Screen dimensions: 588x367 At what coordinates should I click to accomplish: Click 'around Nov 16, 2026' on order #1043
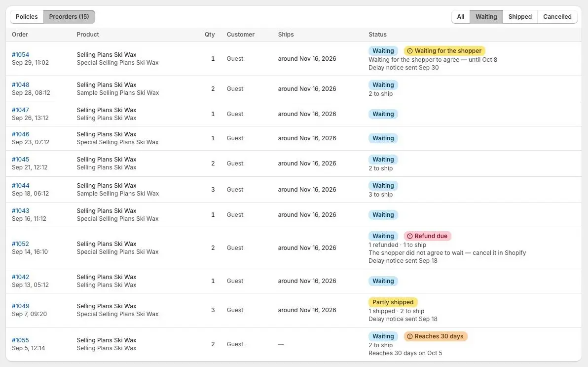[307, 214]
